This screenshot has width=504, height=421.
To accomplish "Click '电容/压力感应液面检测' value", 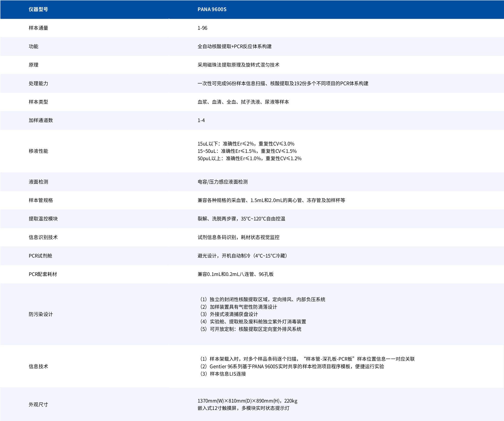I will click(x=223, y=182).
